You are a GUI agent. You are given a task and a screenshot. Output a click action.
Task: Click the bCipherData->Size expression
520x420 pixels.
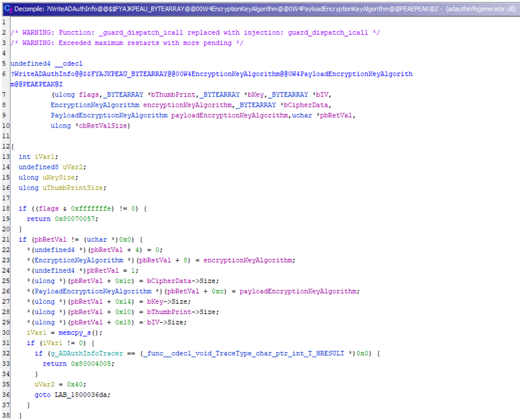[181, 281]
